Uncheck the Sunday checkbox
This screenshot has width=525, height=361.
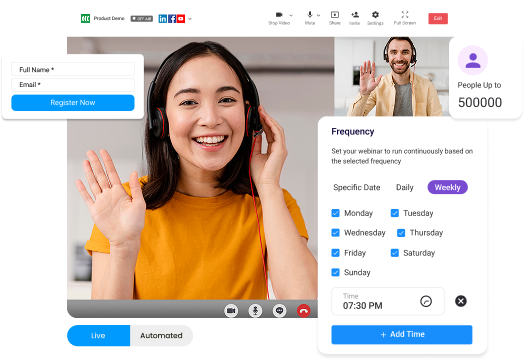tap(335, 272)
